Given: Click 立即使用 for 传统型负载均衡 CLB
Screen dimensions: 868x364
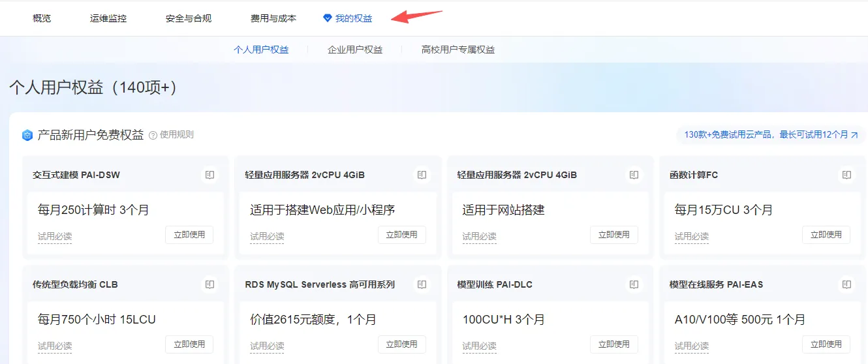Looking at the screenshot, I should 189,344.
